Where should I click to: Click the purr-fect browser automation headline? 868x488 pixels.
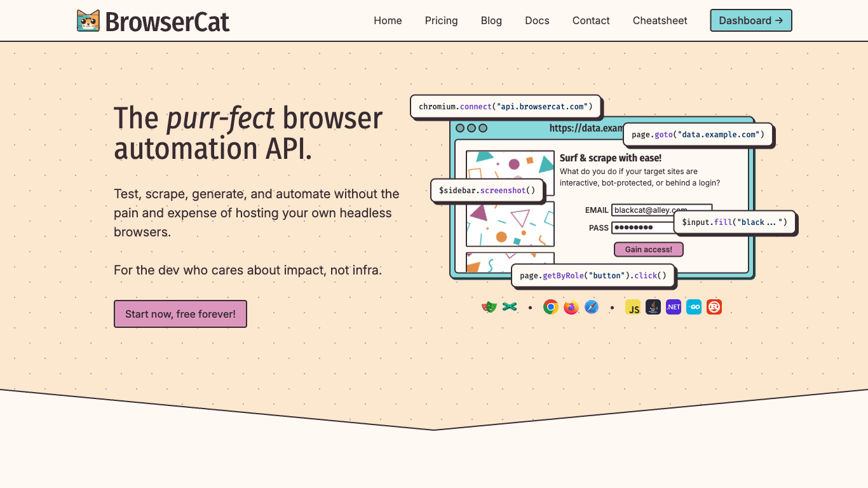248,133
